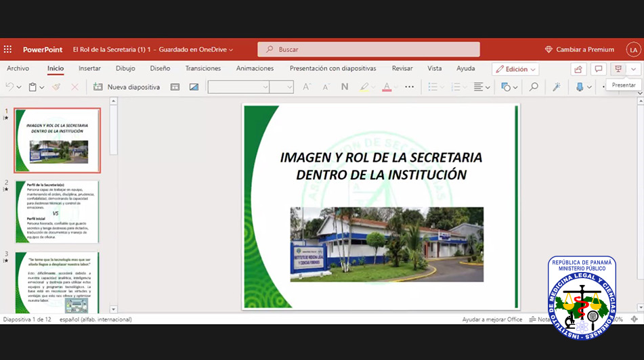Click the Presentar slideshow icon
The width and height of the screenshot is (644, 360).
pyautogui.click(x=618, y=69)
